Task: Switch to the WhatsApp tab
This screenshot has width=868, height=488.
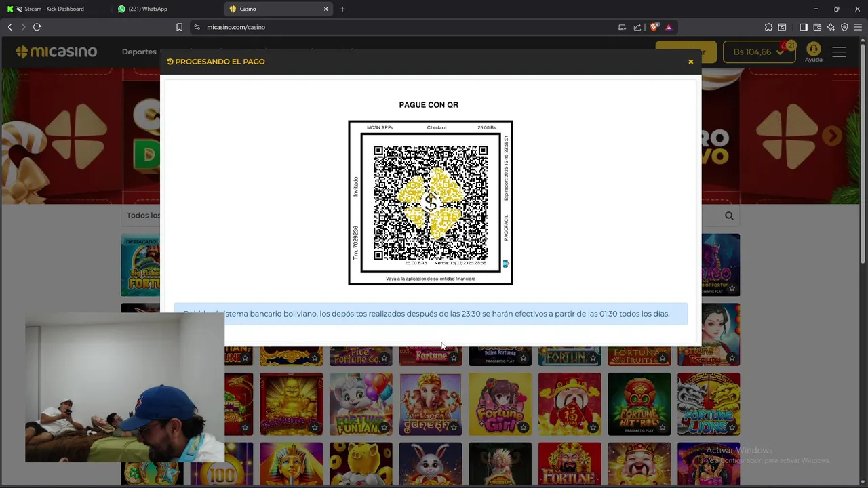Action: coord(166,9)
